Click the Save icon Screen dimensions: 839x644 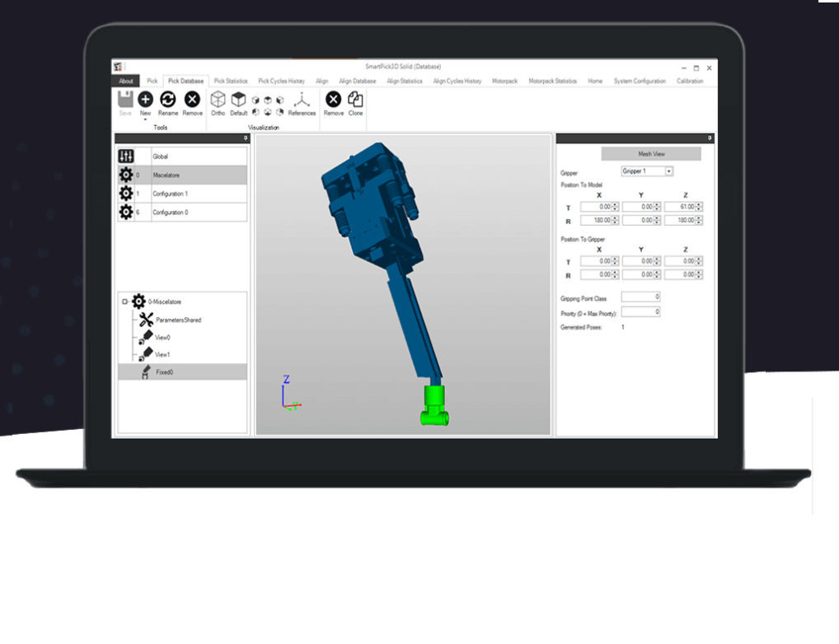click(124, 97)
